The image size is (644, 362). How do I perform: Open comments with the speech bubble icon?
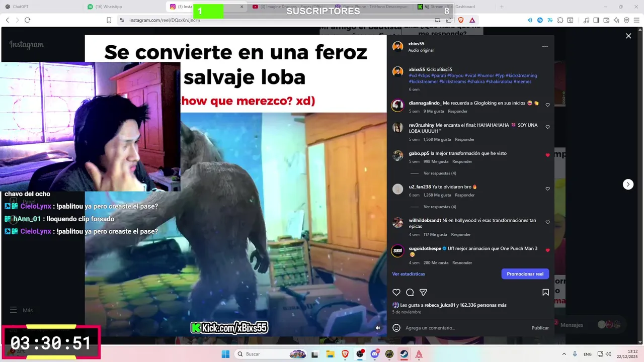coord(410,292)
